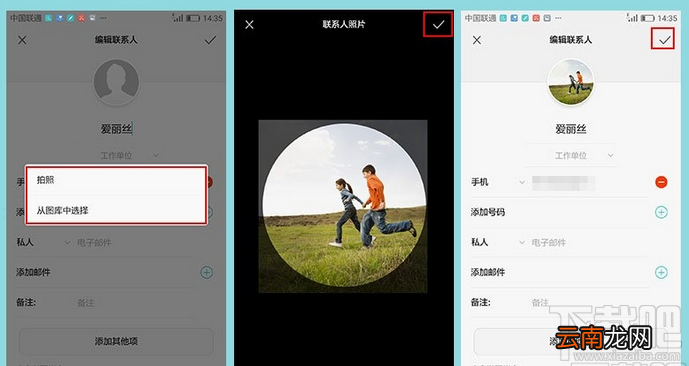Edit the name 爱丽丝 in right screen
Screen dimensions: 689x366
coord(570,129)
